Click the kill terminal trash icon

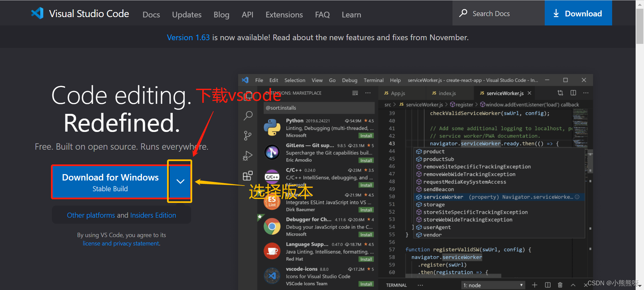(x=560, y=285)
